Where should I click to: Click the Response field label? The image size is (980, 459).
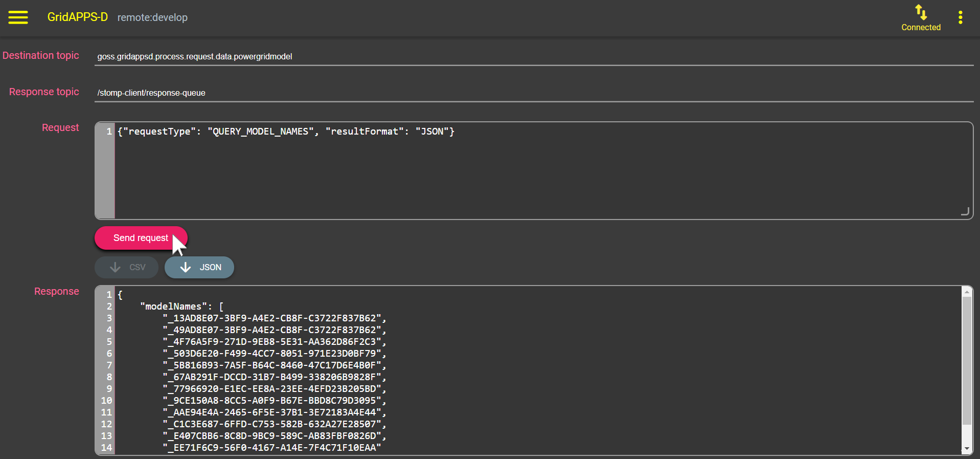point(57,291)
